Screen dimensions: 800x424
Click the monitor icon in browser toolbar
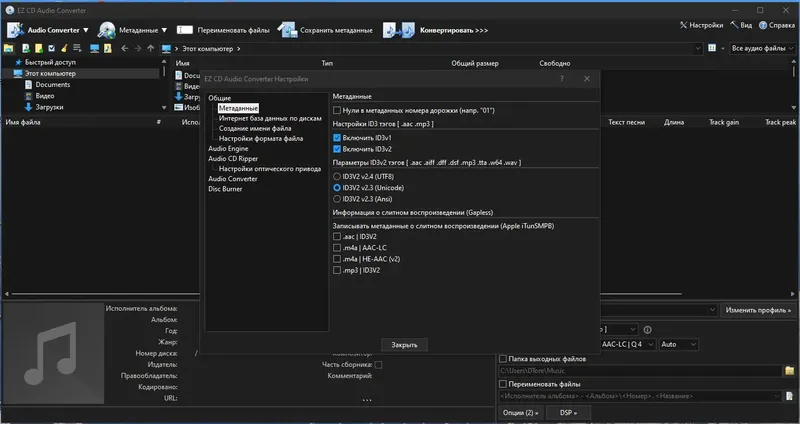tap(94, 48)
